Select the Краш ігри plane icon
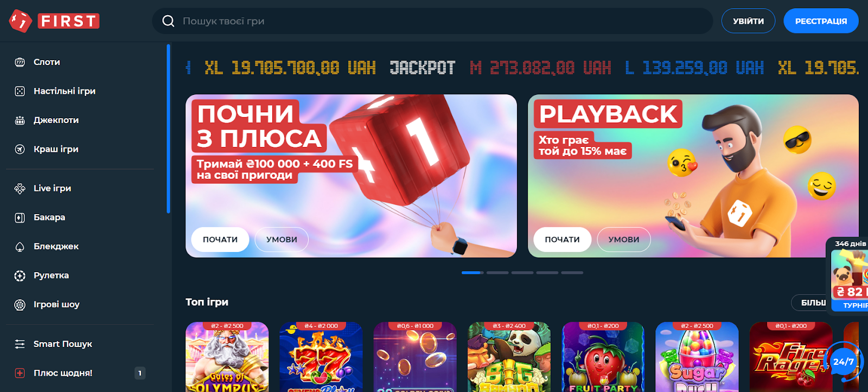Screen dimensions: 868x392 pos(20,149)
